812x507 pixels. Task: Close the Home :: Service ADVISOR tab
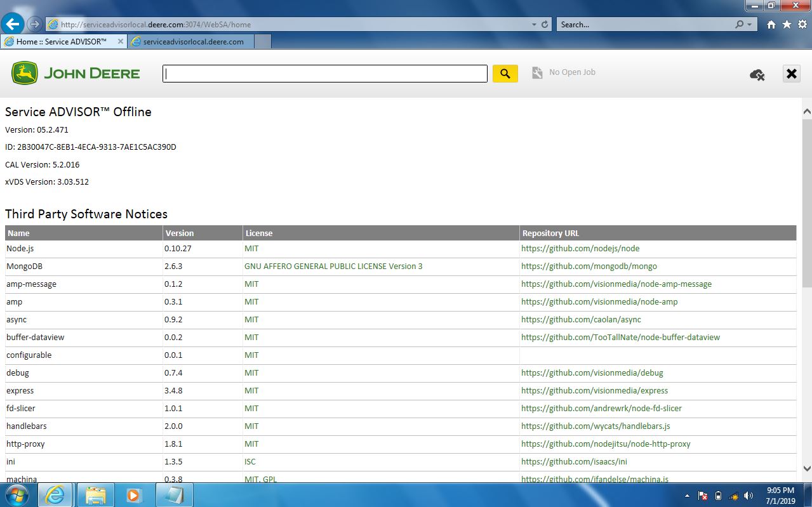tap(121, 42)
